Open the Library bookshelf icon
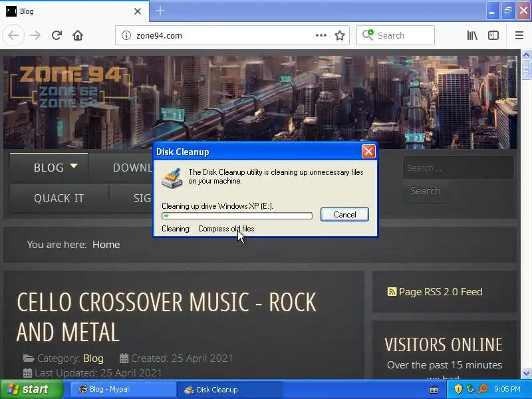 point(472,35)
